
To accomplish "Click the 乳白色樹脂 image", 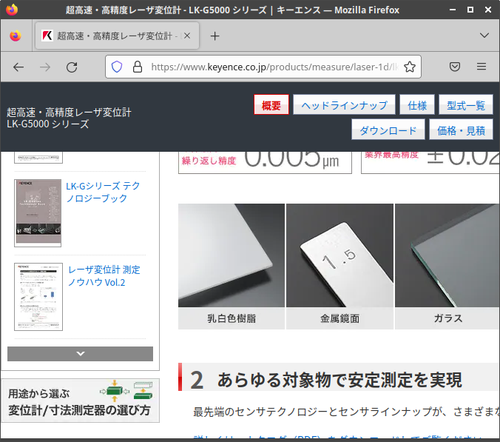I will [x=231, y=255].
